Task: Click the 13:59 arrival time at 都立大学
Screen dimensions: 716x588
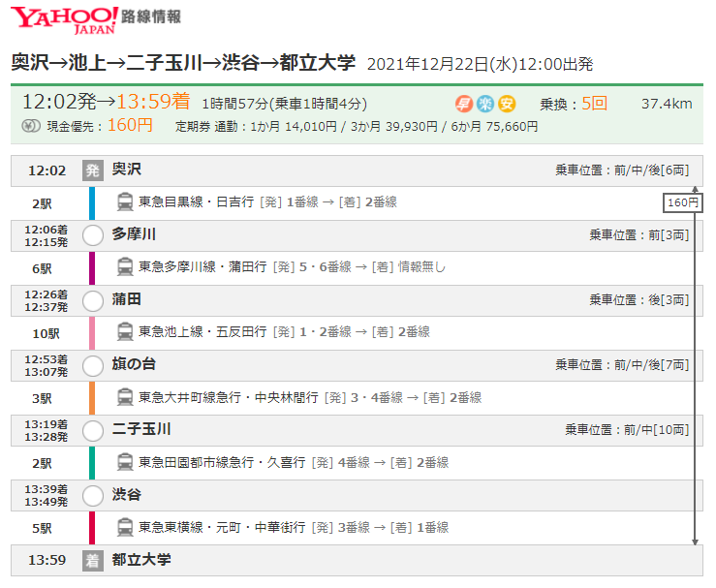Action: click(47, 561)
